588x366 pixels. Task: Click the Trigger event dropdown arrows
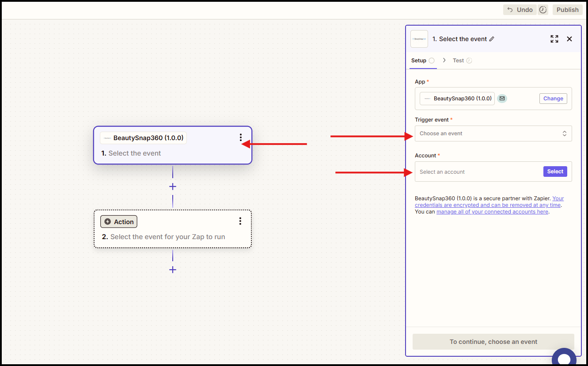(x=564, y=133)
